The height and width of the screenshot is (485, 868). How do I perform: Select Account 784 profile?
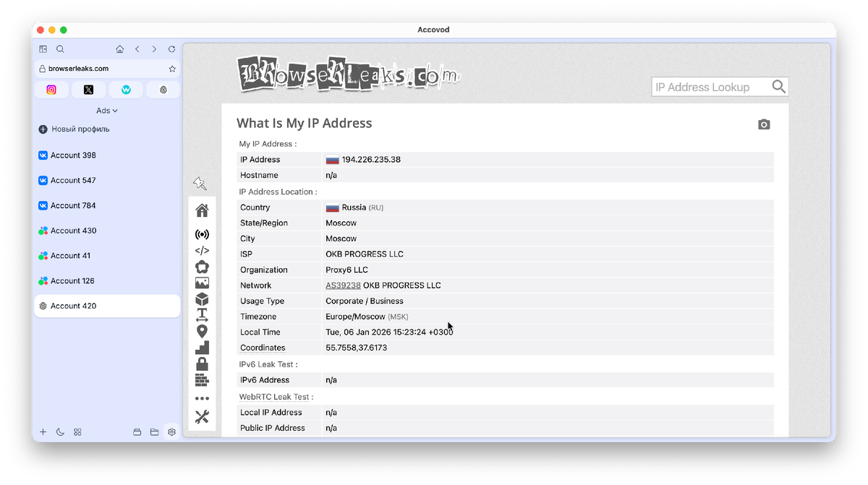pyautogui.click(x=107, y=205)
